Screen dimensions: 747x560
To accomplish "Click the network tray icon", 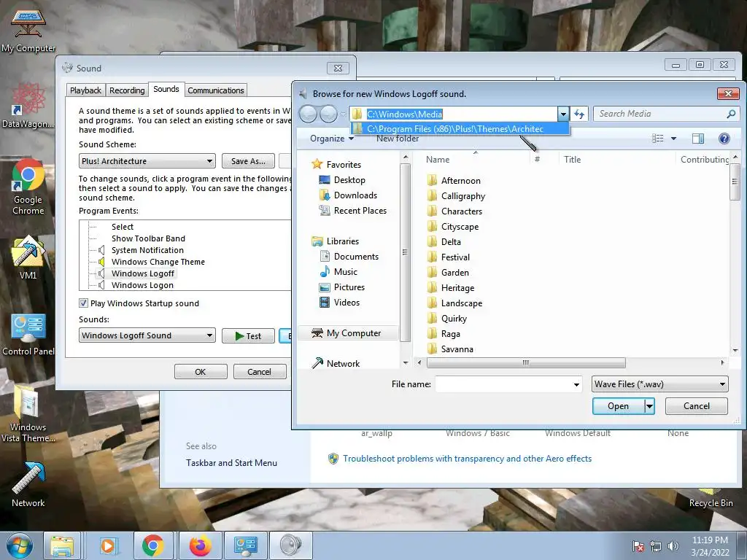I will tap(656, 546).
